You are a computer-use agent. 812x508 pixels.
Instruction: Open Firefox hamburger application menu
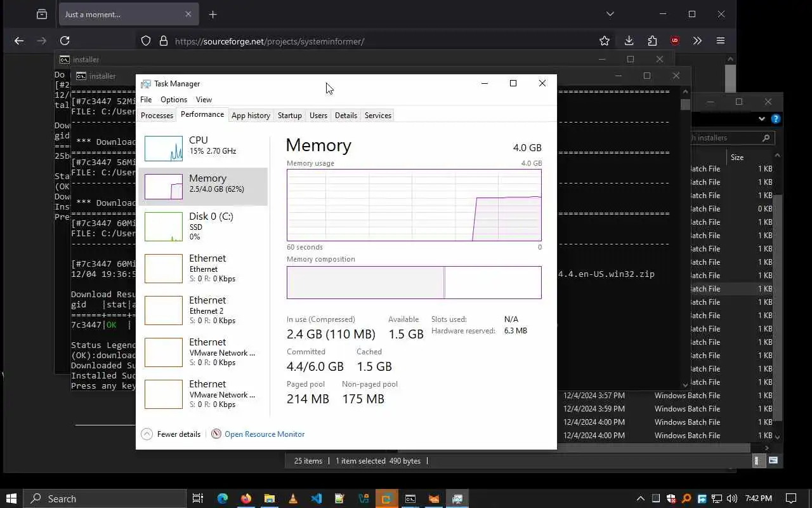click(x=721, y=41)
